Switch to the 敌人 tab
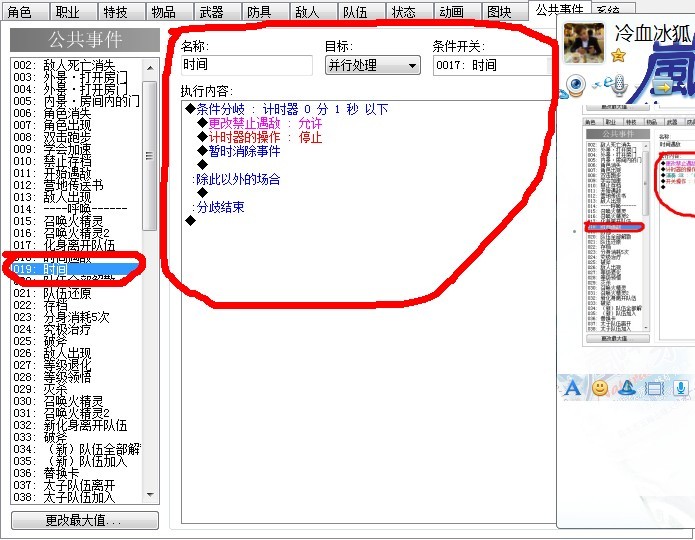This screenshot has height=540, width=695. pos(313,11)
